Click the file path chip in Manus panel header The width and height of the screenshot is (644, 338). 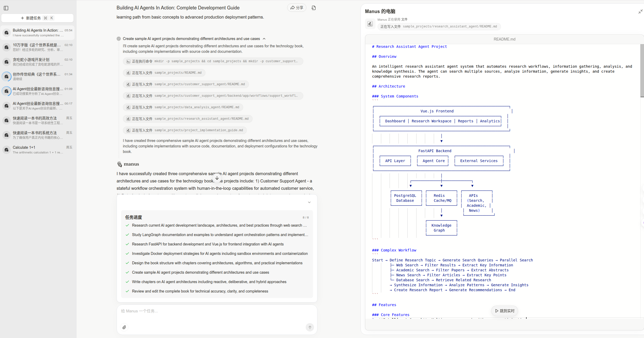click(439, 26)
